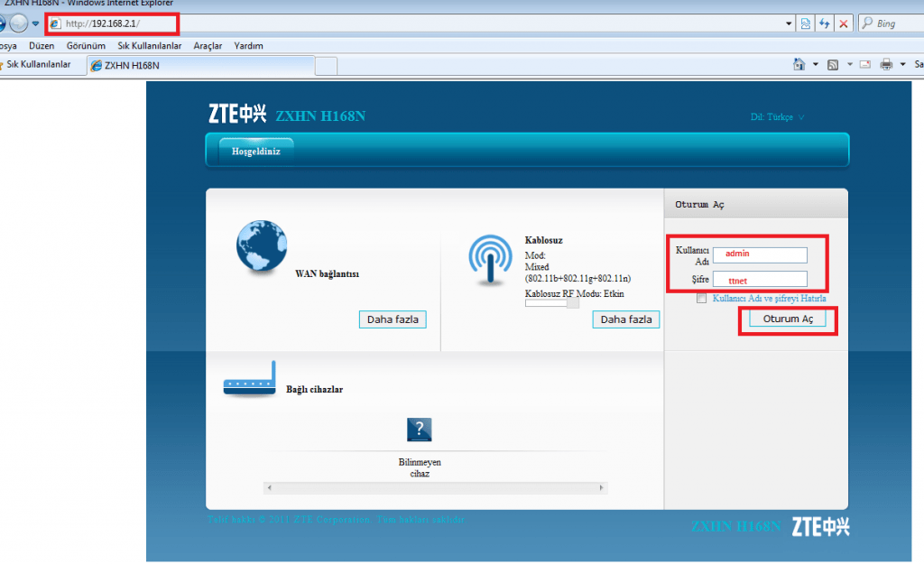This screenshot has width=924, height=564.
Task: Click Daha fazla under WAN bağlantısı
Action: coord(393,319)
